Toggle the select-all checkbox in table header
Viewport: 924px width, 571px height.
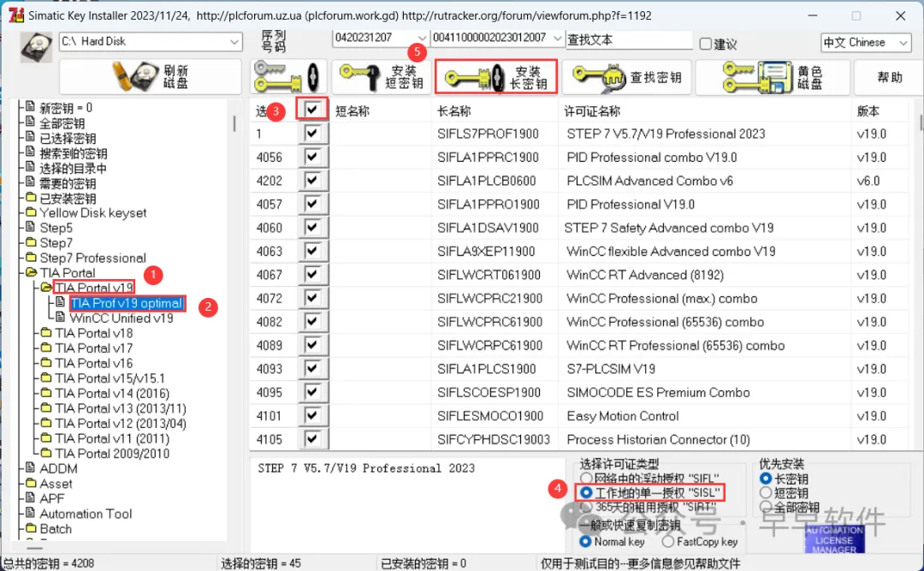[312, 109]
